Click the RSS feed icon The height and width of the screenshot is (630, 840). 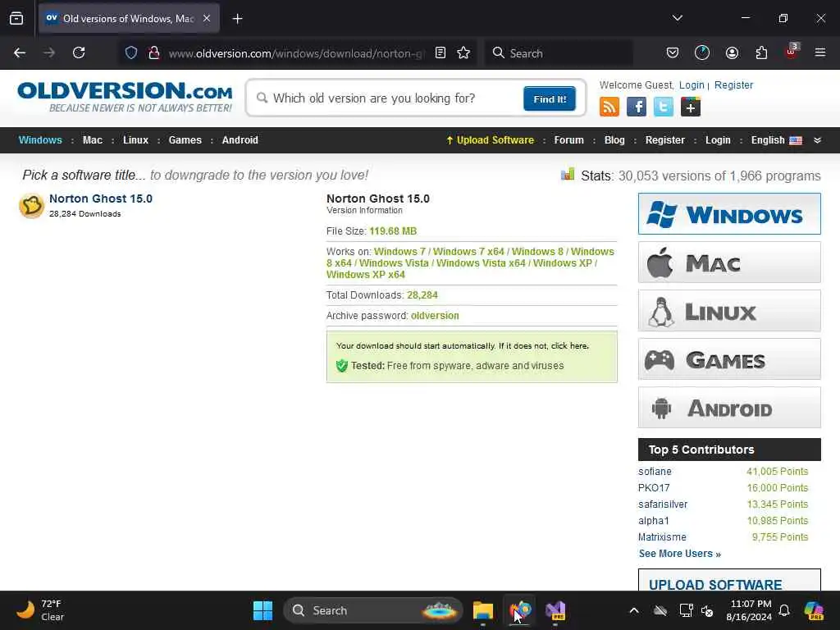609,107
